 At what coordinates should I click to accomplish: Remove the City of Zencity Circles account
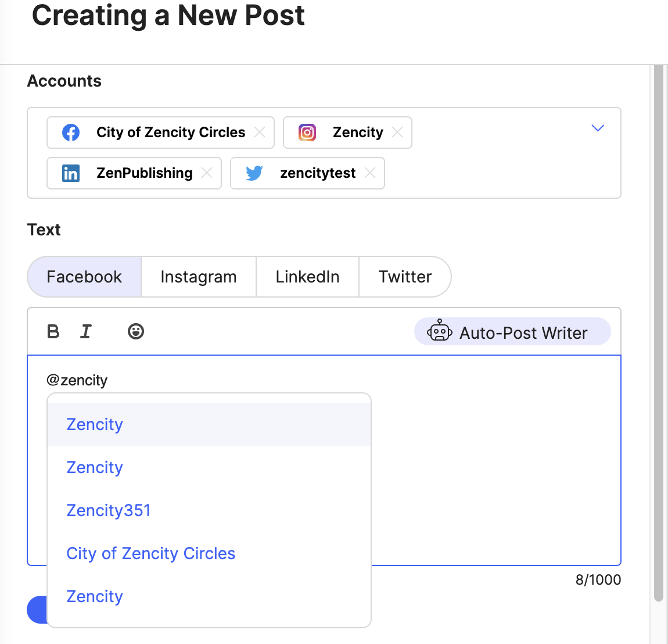(260, 133)
